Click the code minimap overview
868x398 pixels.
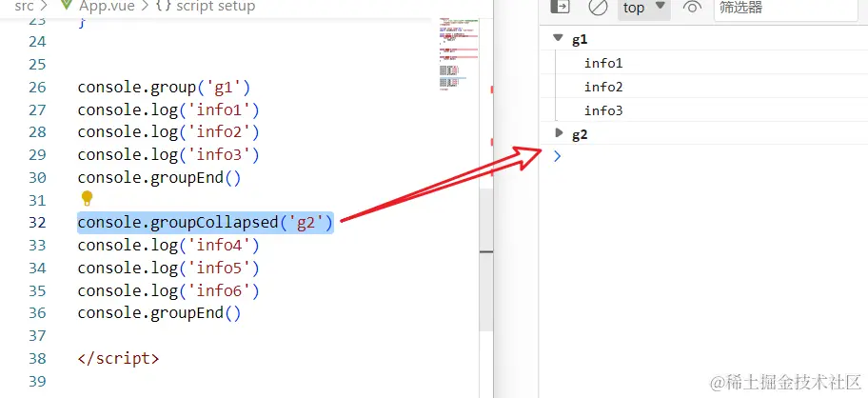[459, 54]
